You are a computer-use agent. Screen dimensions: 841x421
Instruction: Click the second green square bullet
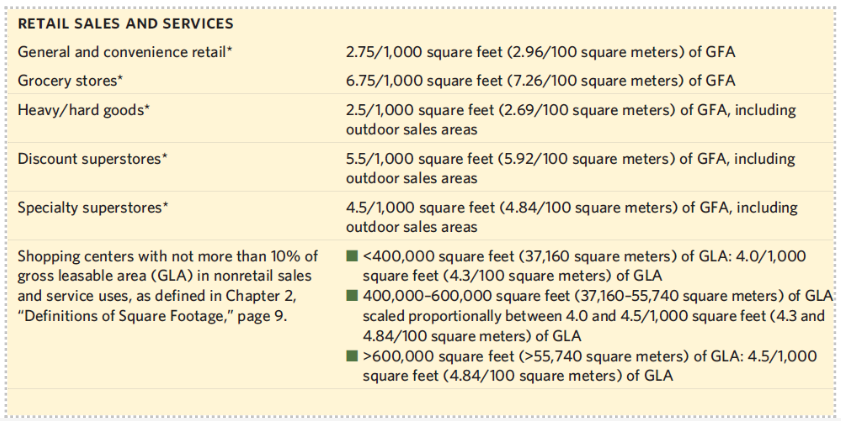click(352, 295)
